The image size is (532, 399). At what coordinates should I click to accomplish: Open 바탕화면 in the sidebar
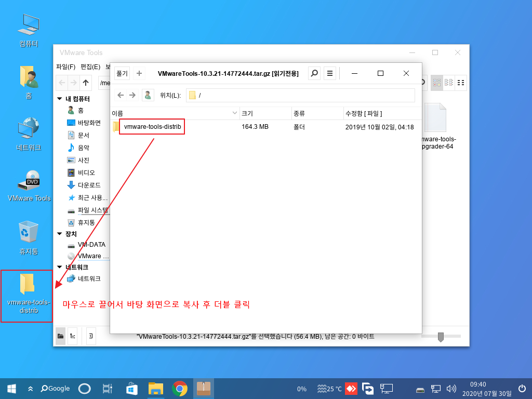(84, 123)
